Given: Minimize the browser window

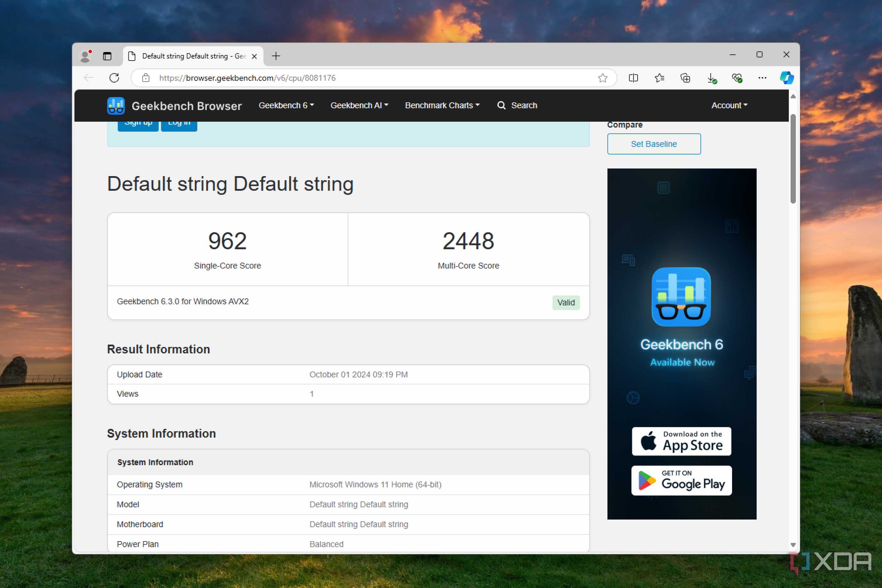Looking at the screenshot, I should click(732, 55).
